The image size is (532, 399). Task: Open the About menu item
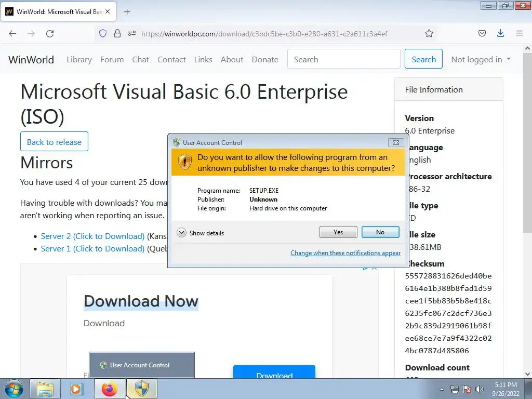232,59
